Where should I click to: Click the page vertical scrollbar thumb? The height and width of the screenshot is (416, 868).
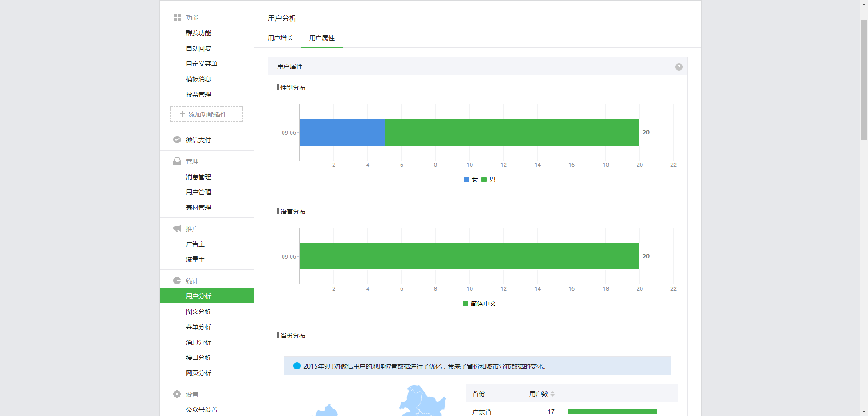(864, 80)
